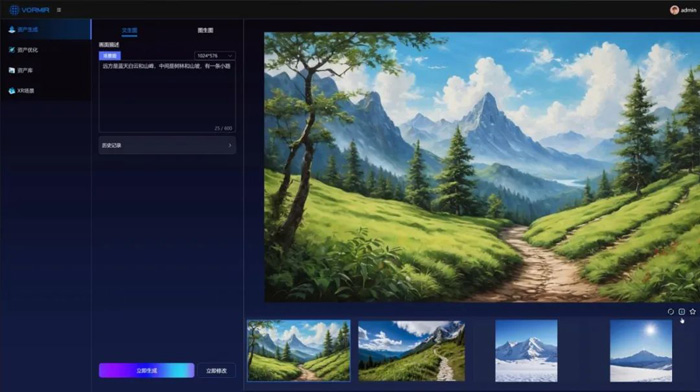The height and width of the screenshot is (392, 700).
Task: Open the first sidebar item with person icon
Action: pyautogui.click(x=46, y=29)
